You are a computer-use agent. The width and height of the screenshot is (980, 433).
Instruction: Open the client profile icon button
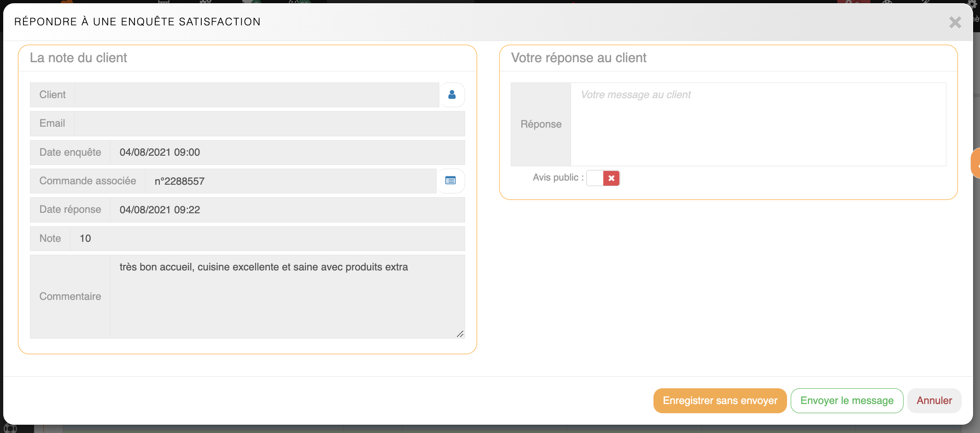click(452, 95)
